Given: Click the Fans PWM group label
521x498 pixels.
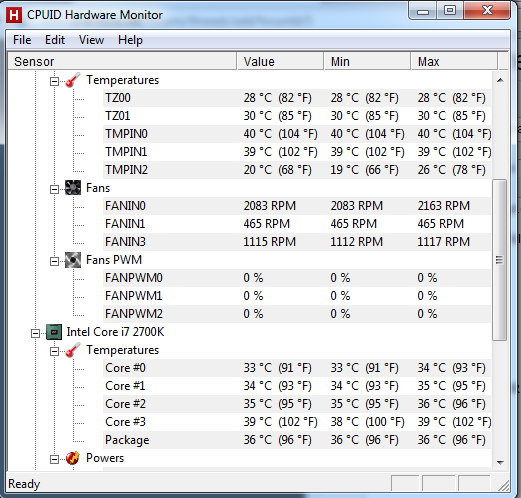Looking at the screenshot, I should tap(114, 260).
